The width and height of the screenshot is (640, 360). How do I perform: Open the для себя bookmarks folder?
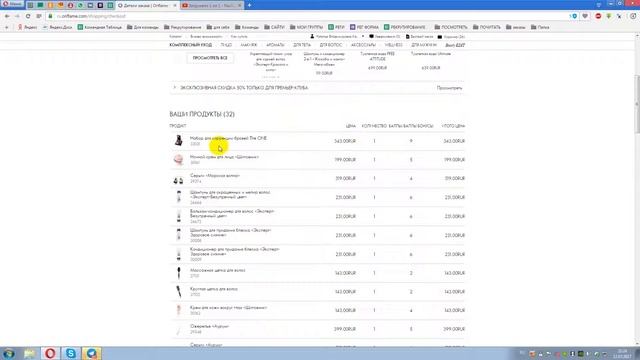click(218, 27)
